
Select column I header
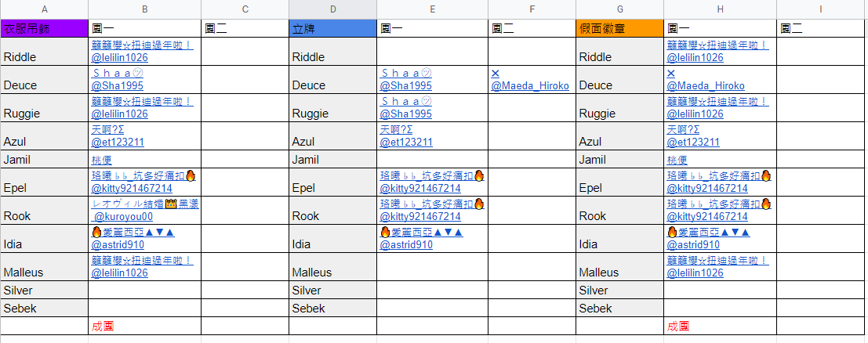(821, 9)
